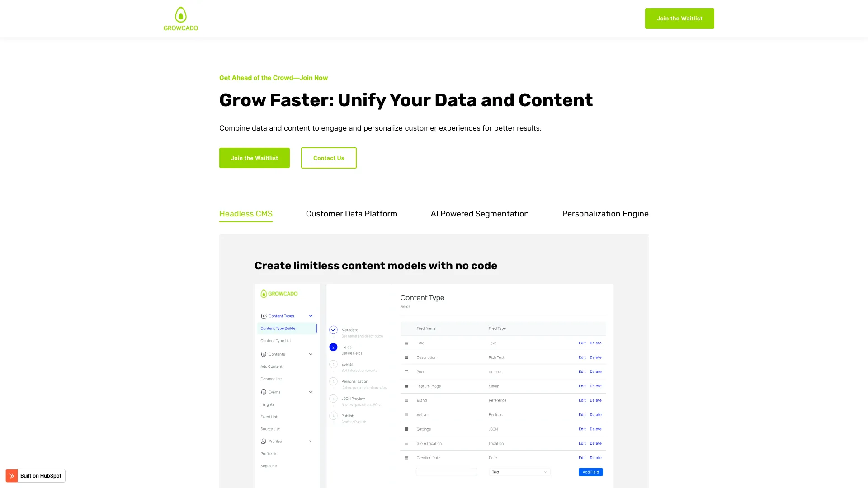Screen dimensions: 868x488
Task: Click the Contact Us button
Action: click(329, 158)
